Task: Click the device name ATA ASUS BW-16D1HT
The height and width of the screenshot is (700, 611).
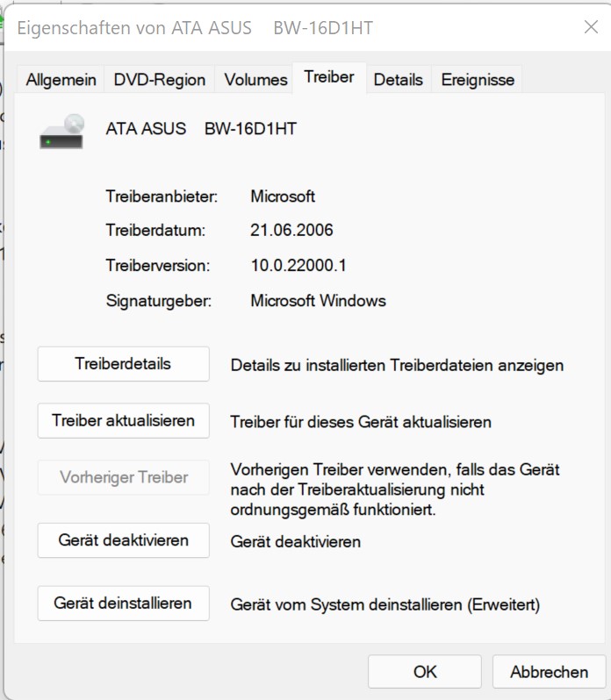Action: tap(201, 129)
